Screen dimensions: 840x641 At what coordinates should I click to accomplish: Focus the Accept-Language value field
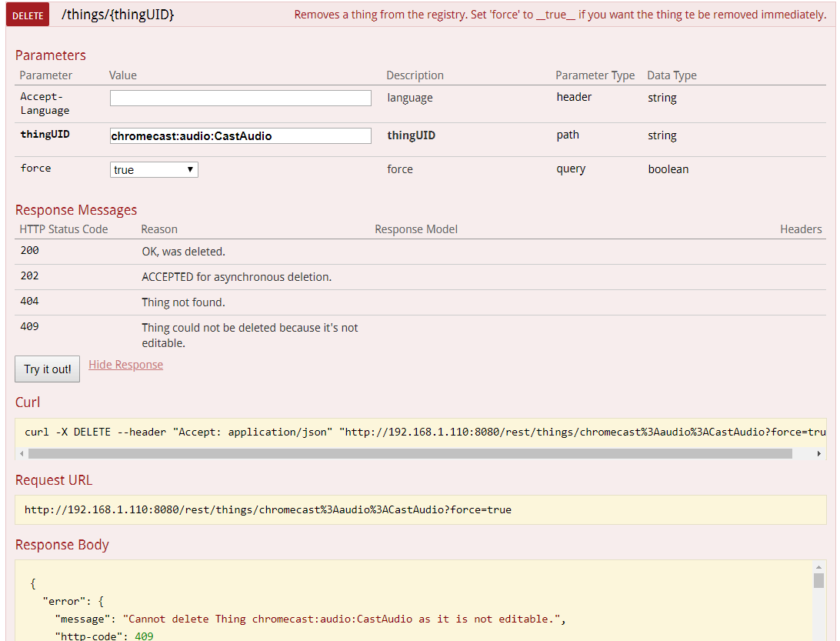click(240, 98)
